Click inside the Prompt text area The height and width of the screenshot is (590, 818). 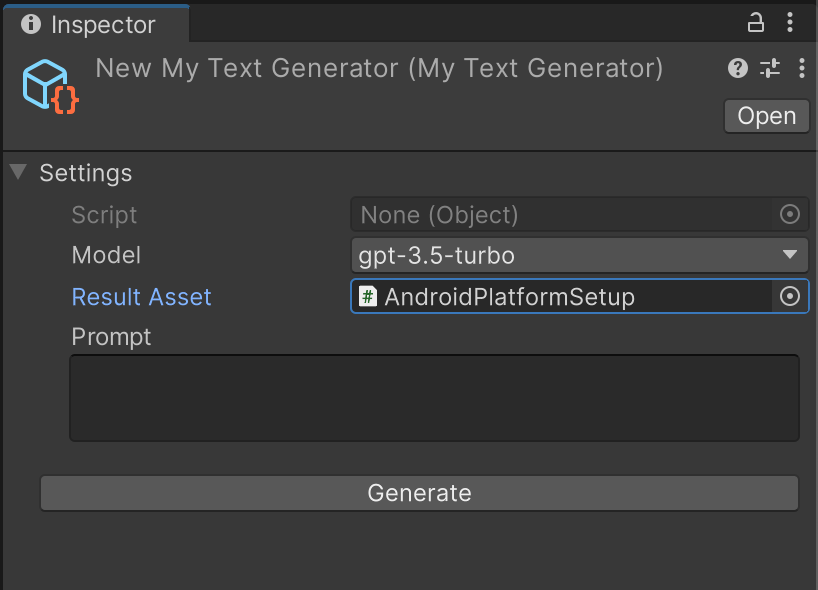tap(434, 397)
